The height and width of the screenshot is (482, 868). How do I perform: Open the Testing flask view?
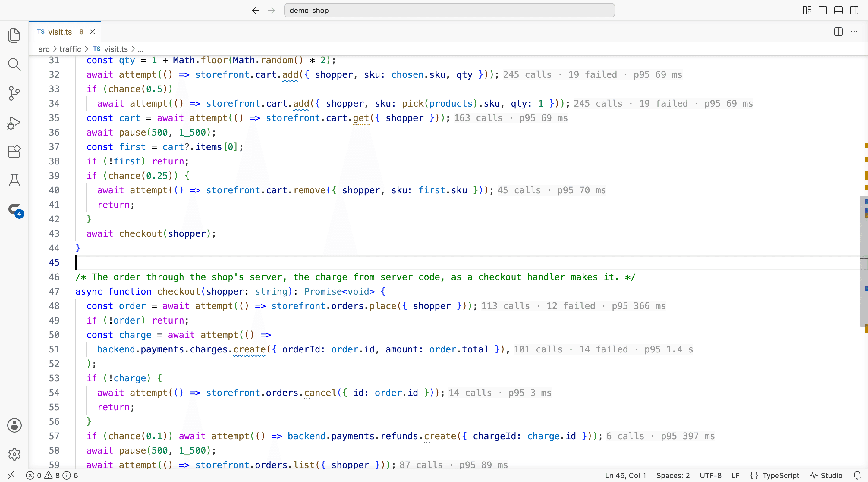(14, 180)
